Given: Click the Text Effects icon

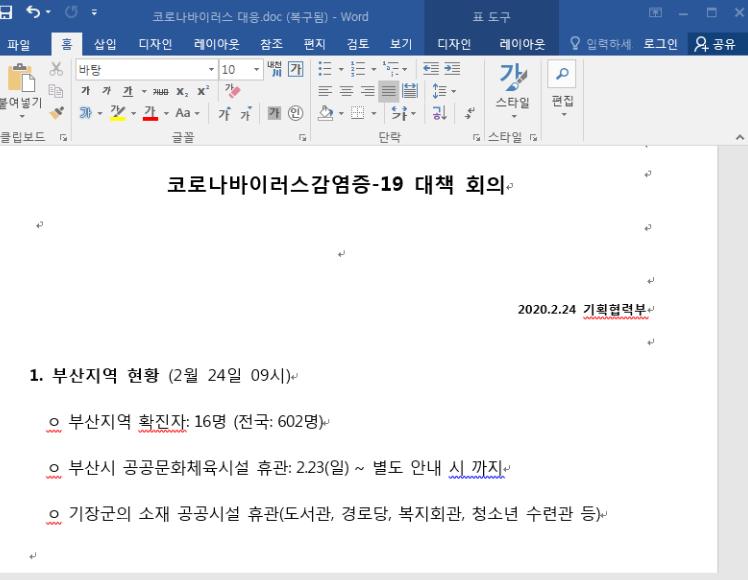Looking at the screenshot, I should 86,113.
